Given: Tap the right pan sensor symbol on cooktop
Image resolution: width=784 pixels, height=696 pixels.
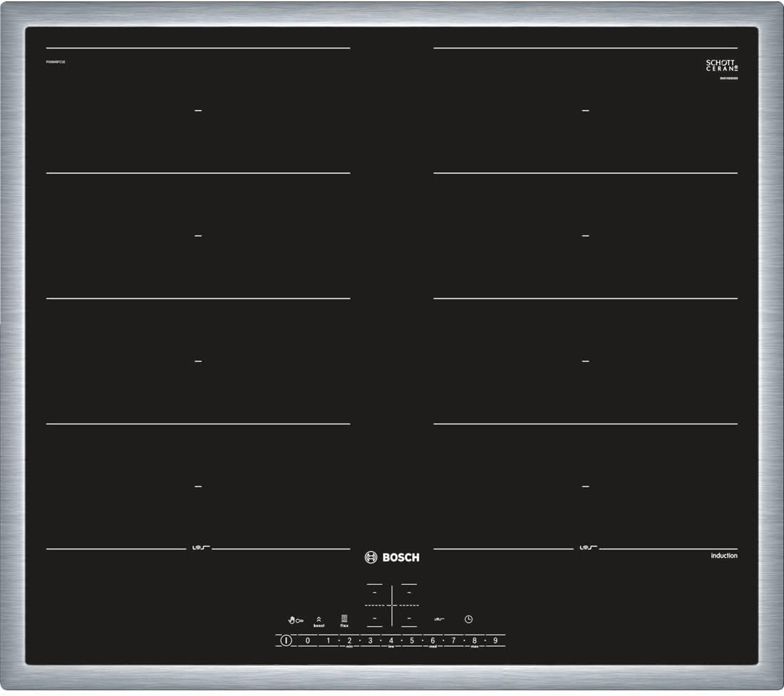Looking at the screenshot, I should [587, 549].
